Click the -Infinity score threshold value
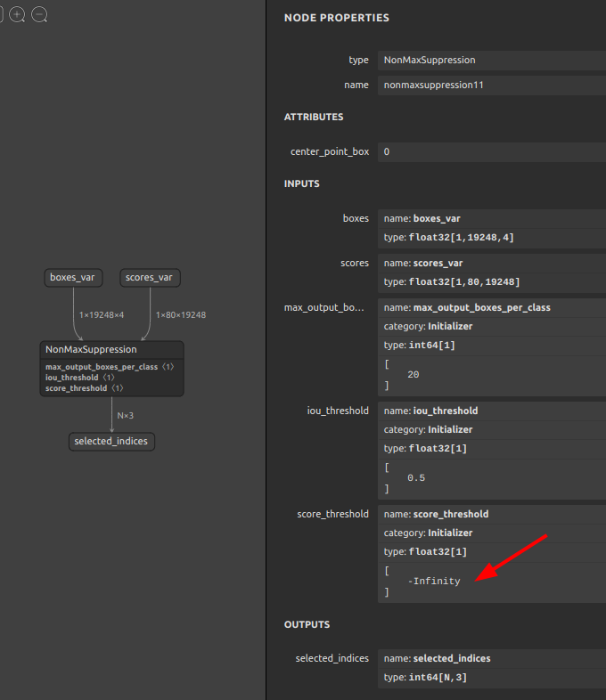The height and width of the screenshot is (700, 606). click(434, 582)
